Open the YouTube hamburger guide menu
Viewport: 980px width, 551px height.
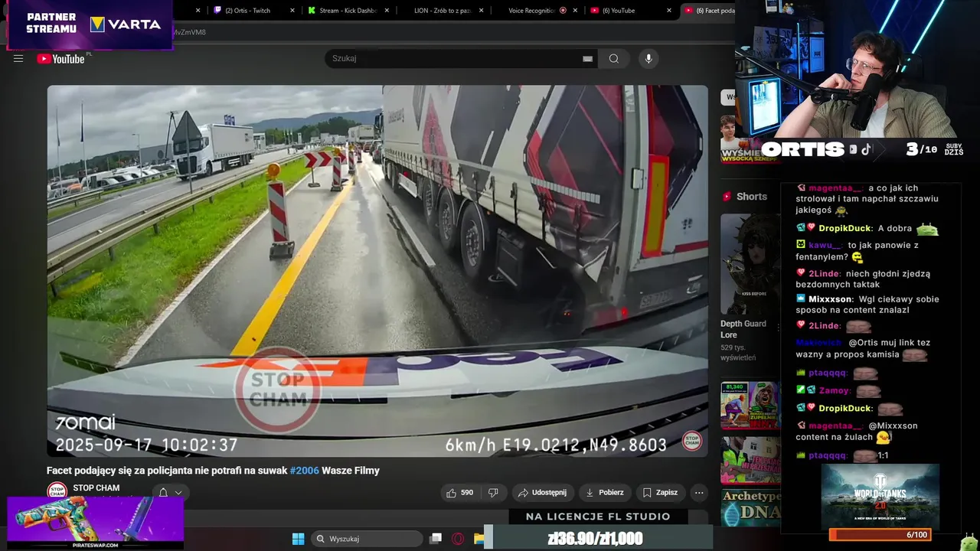18,59
